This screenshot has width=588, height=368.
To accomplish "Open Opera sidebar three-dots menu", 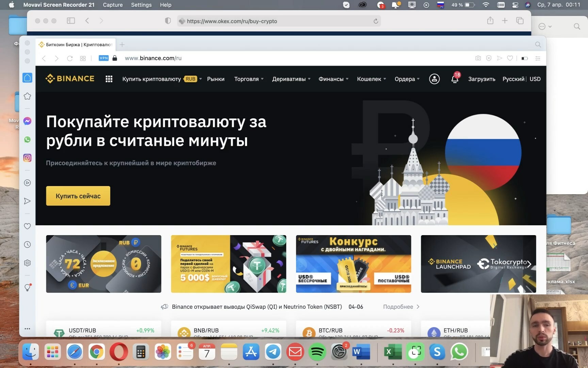I will coord(28,329).
